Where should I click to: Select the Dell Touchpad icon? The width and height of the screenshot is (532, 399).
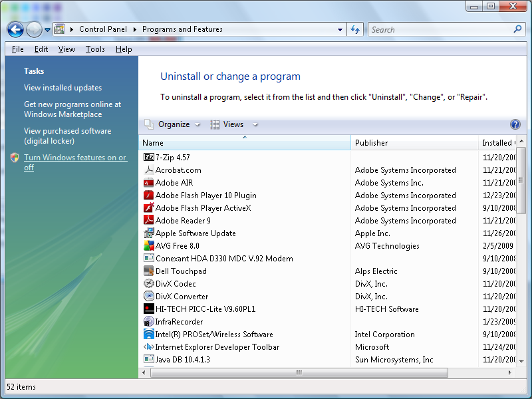[148, 271]
